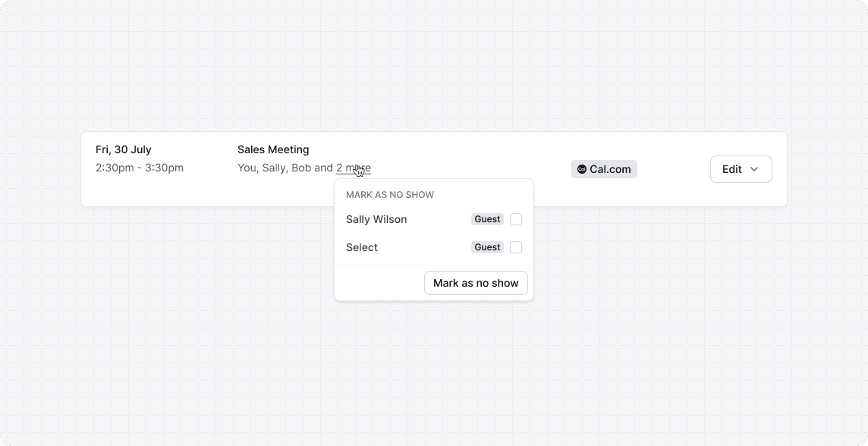Check the Sally Wilson no-show checkbox
The image size is (868, 446).
(515, 219)
